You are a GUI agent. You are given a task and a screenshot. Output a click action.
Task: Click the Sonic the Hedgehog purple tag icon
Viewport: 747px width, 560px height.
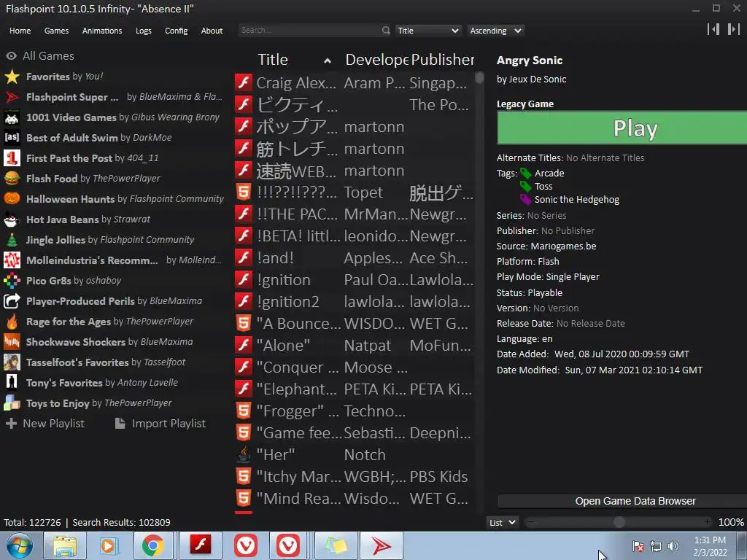click(525, 200)
